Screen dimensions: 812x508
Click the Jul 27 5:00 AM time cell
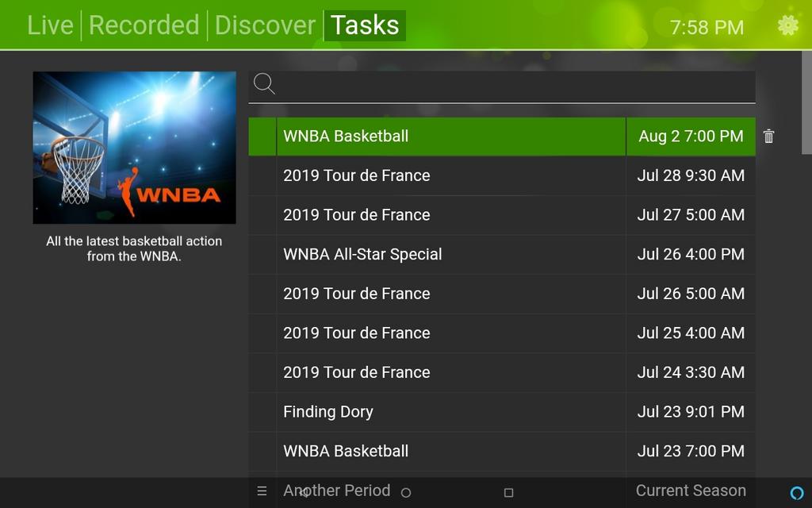691,215
